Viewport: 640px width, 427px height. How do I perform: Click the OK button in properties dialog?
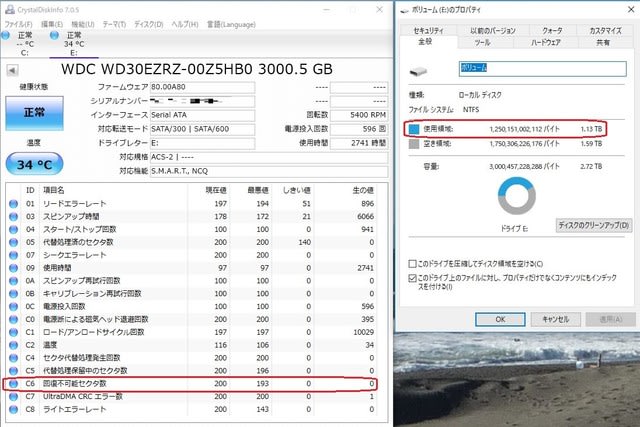[500, 319]
